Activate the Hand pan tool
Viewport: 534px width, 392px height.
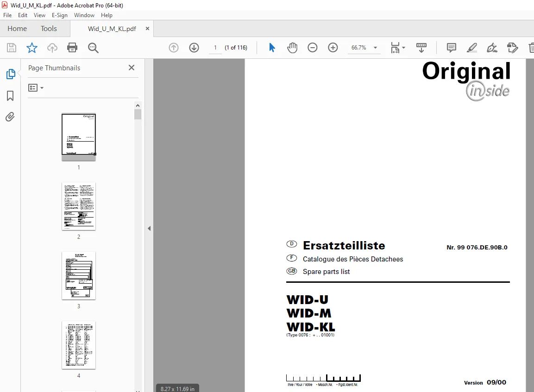pyautogui.click(x=292, y=48)
